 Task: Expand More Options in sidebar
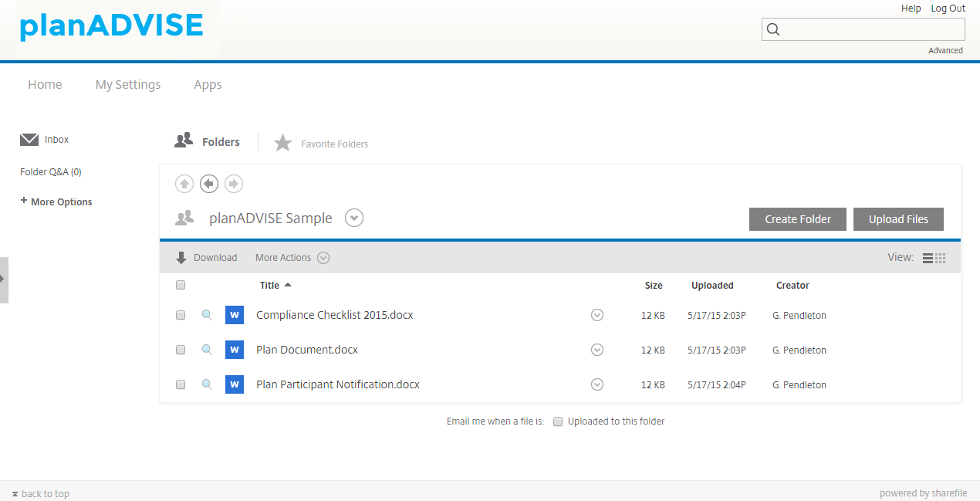point(56,201)
